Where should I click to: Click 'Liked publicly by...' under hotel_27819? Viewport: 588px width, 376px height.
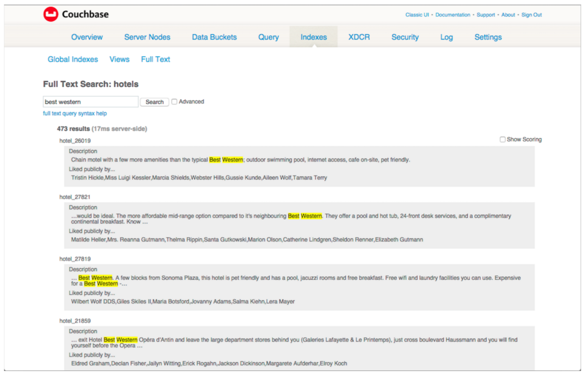(x=92, y=293)
